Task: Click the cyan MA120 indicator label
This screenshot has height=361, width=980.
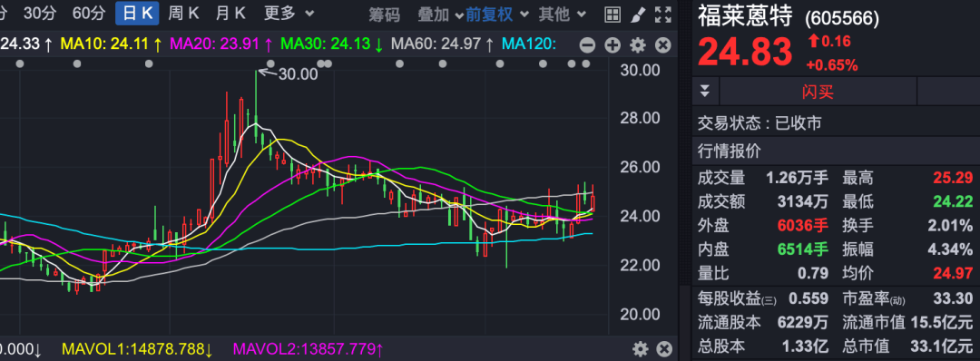Action: (529, 44)
